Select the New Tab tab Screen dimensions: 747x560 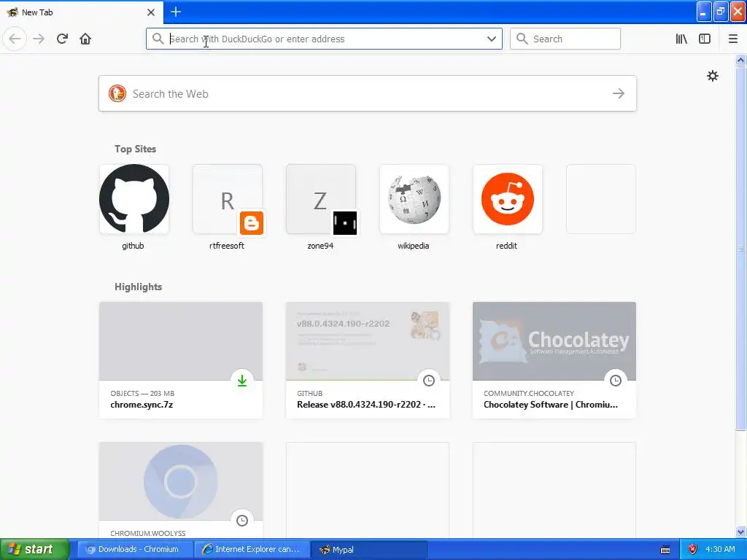[x=82, y=12]
